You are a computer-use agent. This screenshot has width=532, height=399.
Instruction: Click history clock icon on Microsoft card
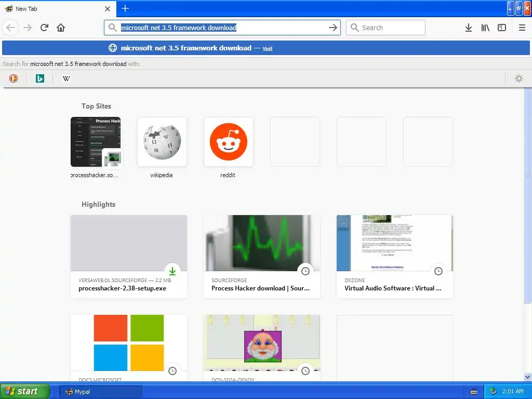click(172, 370)
